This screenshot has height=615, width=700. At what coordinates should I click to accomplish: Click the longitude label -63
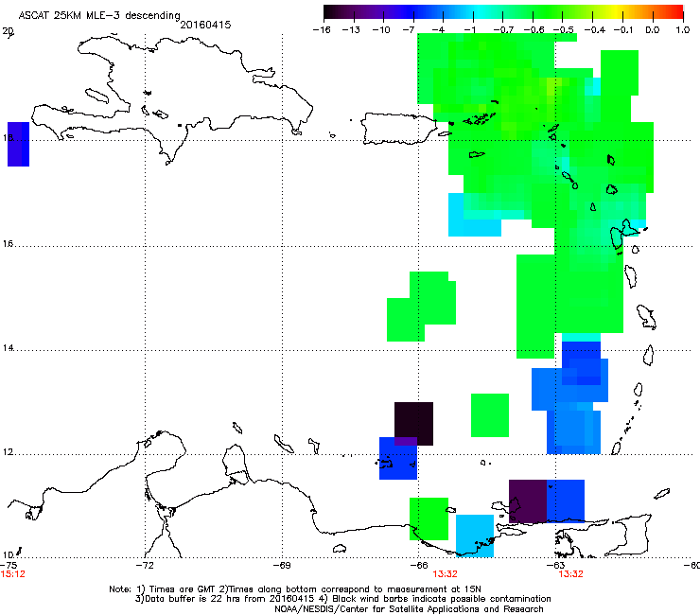click(x=556, y=566)
